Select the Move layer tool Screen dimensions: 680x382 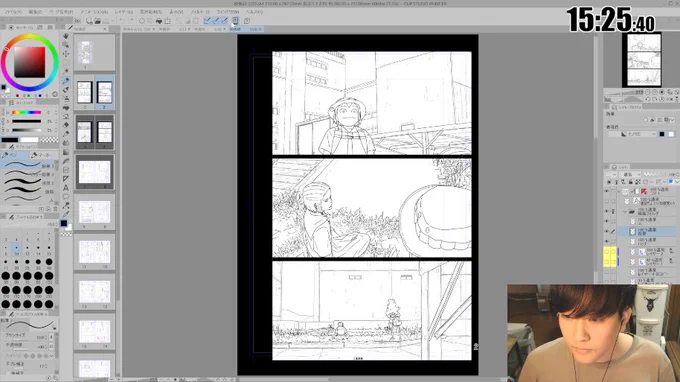pyautogui.click(x=65, y=54)
